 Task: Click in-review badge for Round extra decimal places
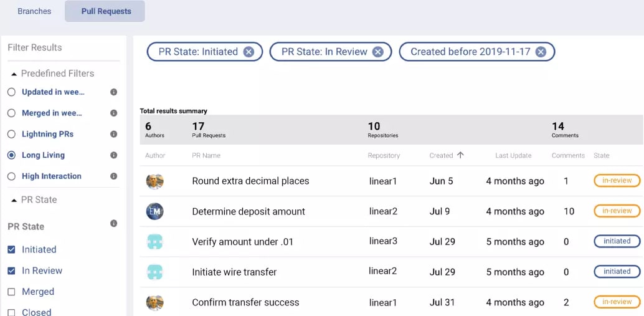pyautogui.click(x=617, y=180)
